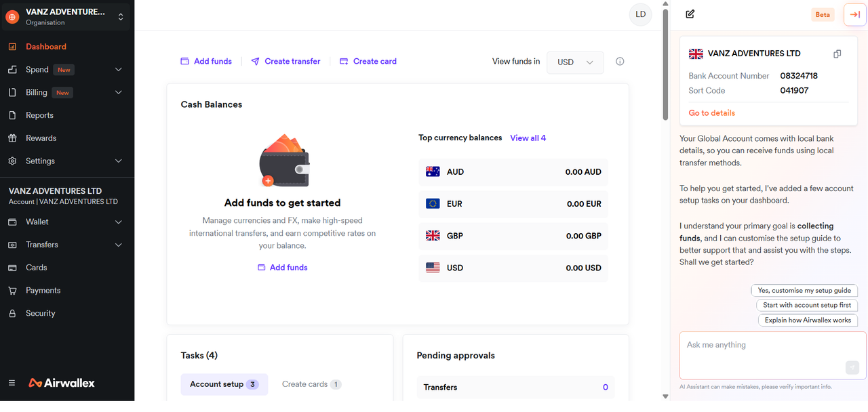
Task: Click the sort code 041907
Action: [x=794, y=91]
